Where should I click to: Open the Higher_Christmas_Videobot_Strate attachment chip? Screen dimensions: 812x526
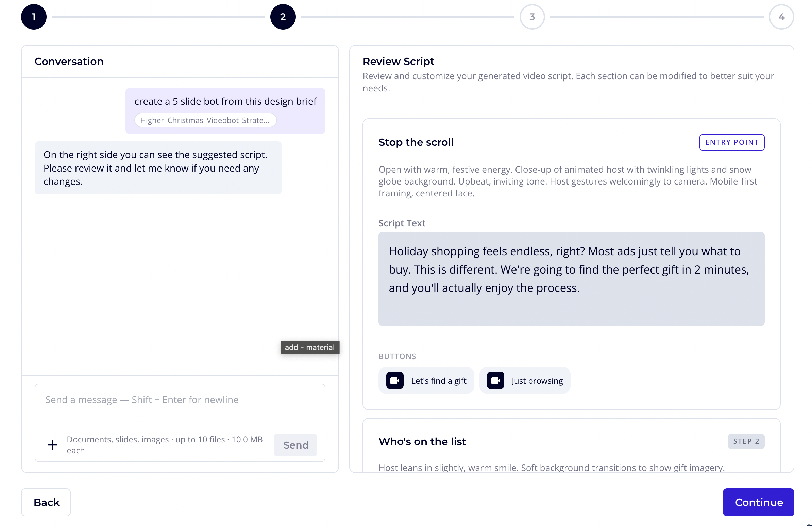[x=205, y=120]
